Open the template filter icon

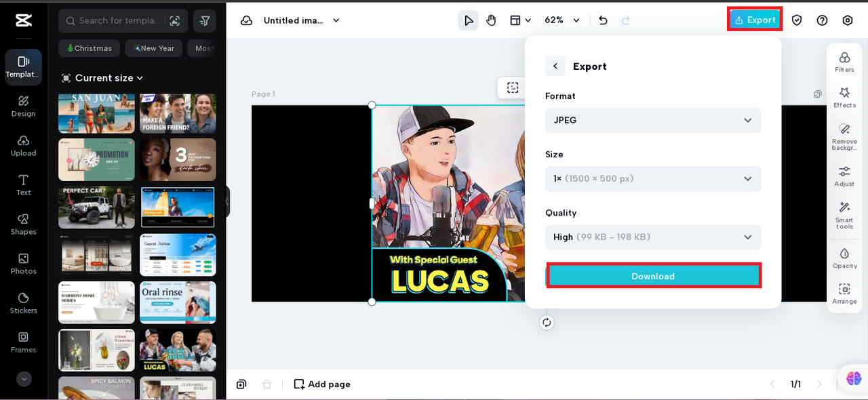(x=205, y=21)
